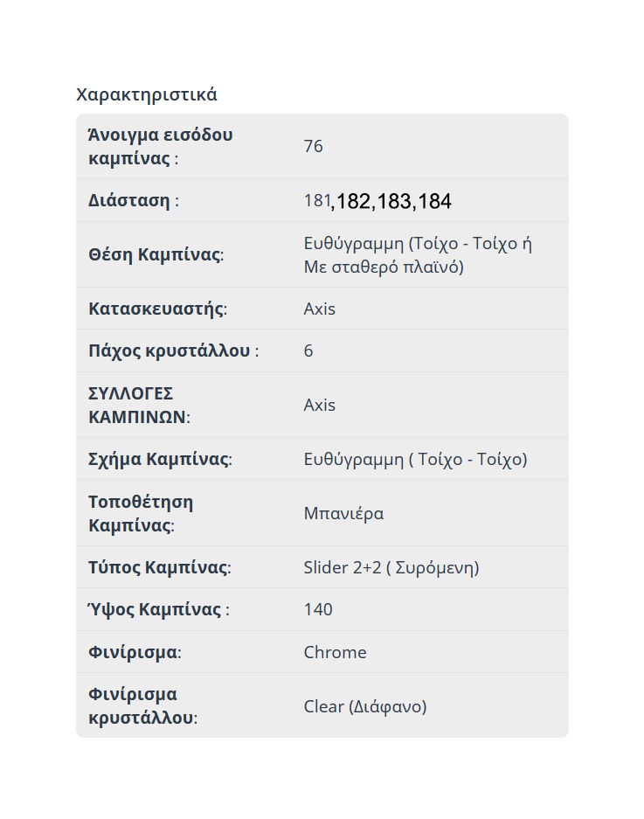
Task: Open Axis value in Κατασκευαστής row
Action: (x=319, y=309)
